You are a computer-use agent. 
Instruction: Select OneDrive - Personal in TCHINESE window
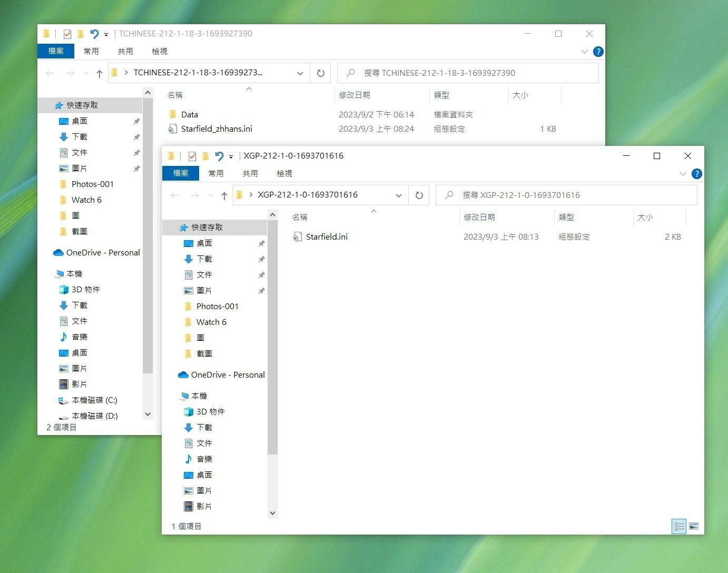103,253
